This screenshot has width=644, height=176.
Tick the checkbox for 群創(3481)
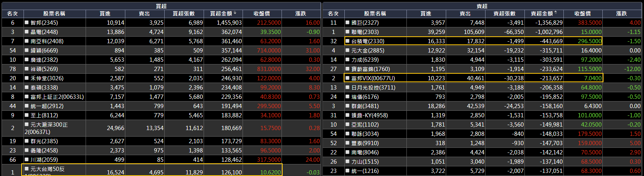pyautogui.click(x=347, y=106)
